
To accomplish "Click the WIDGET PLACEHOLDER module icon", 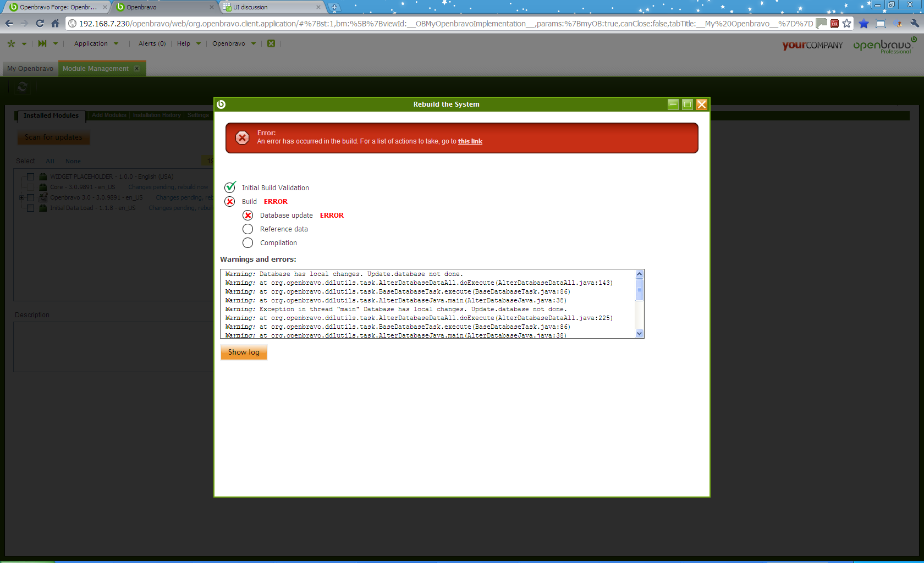I will 43,176.
